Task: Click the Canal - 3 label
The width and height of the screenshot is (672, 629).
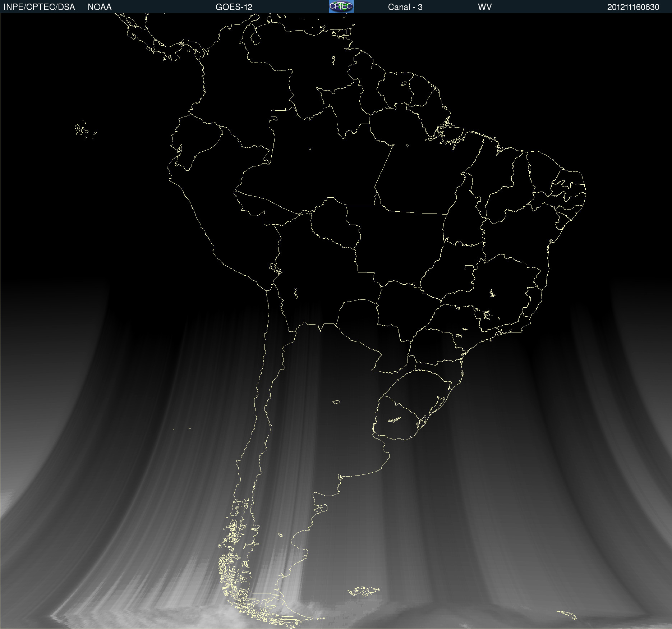Action: (x=405, y=7)
